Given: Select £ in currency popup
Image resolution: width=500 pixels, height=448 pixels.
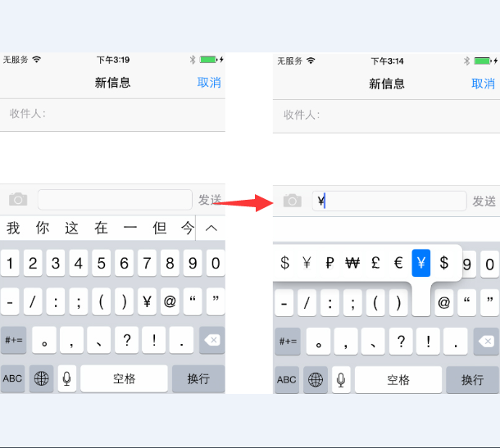Looking at the screenshot, I should (x=375, y=263).
